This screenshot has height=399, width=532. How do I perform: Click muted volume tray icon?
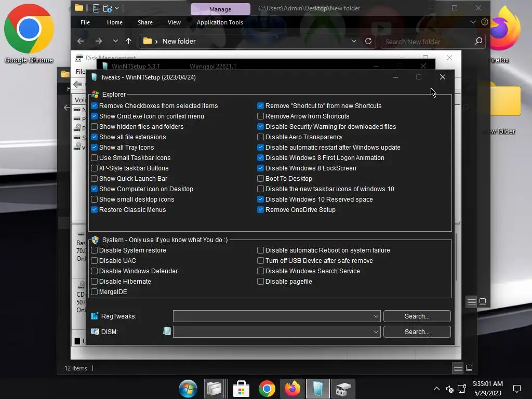coord(449,389)
